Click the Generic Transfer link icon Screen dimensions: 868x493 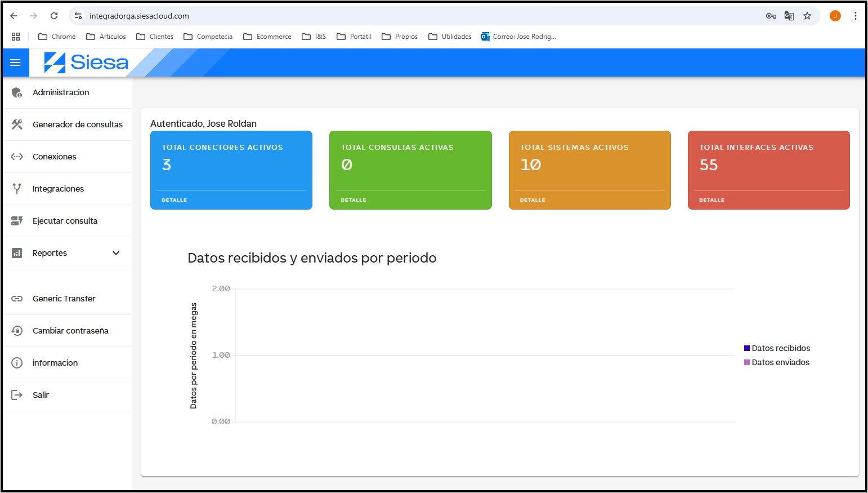click(x=17, y=299)
